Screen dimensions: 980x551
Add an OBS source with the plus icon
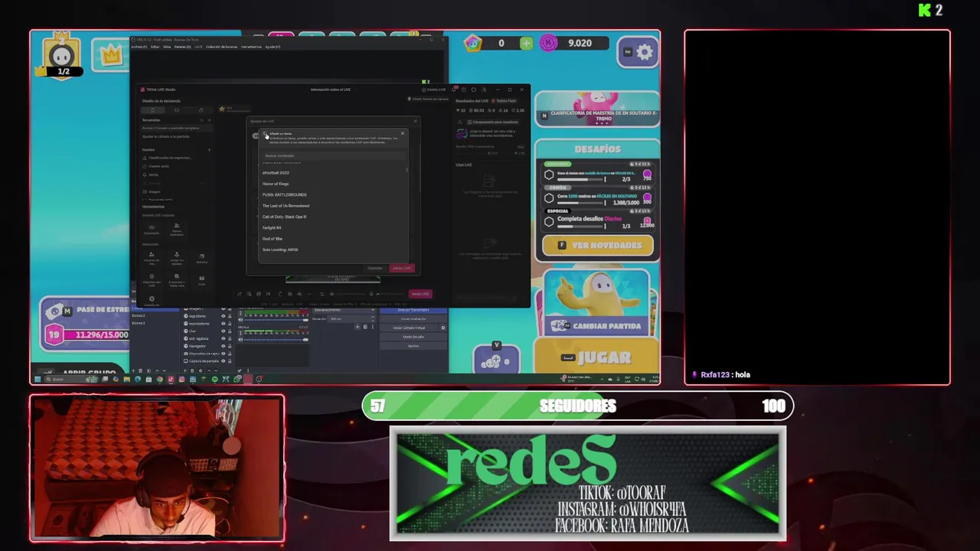(x=185, y=370)
